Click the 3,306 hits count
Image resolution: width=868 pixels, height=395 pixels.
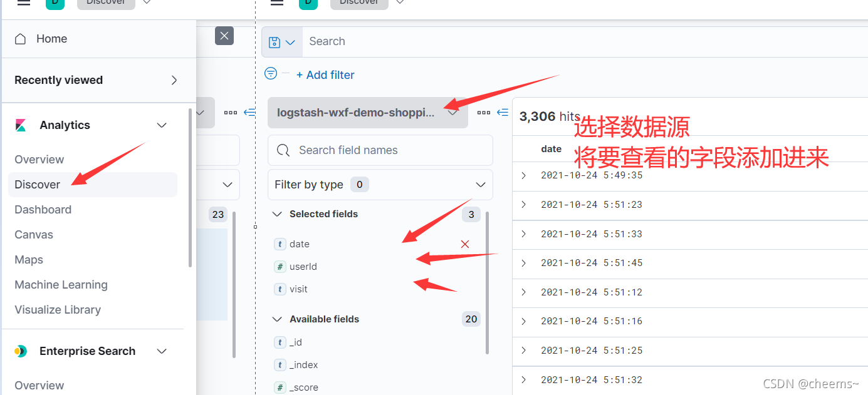[x=550, y=116]
